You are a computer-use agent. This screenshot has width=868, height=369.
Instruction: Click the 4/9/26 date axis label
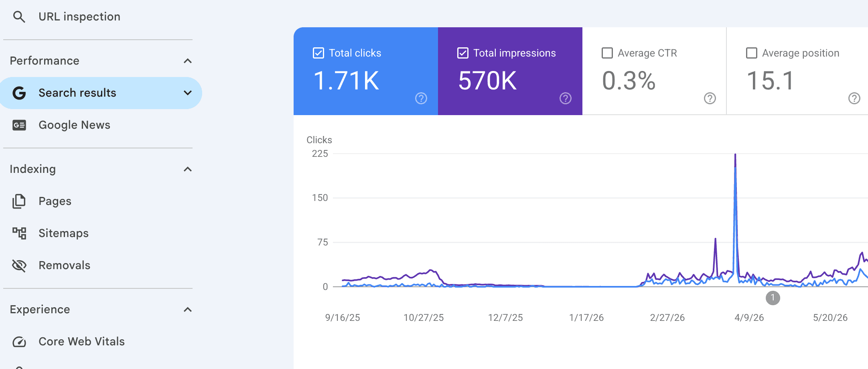[x=749, y=318]
